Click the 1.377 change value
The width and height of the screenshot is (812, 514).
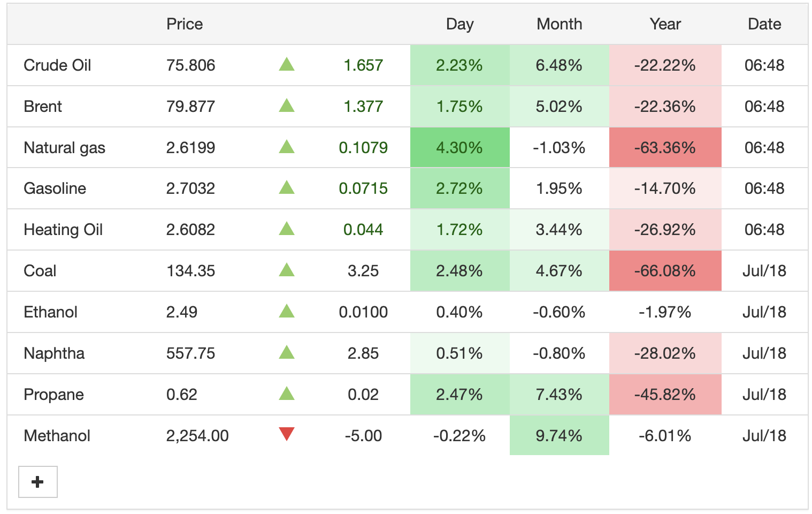363,107
